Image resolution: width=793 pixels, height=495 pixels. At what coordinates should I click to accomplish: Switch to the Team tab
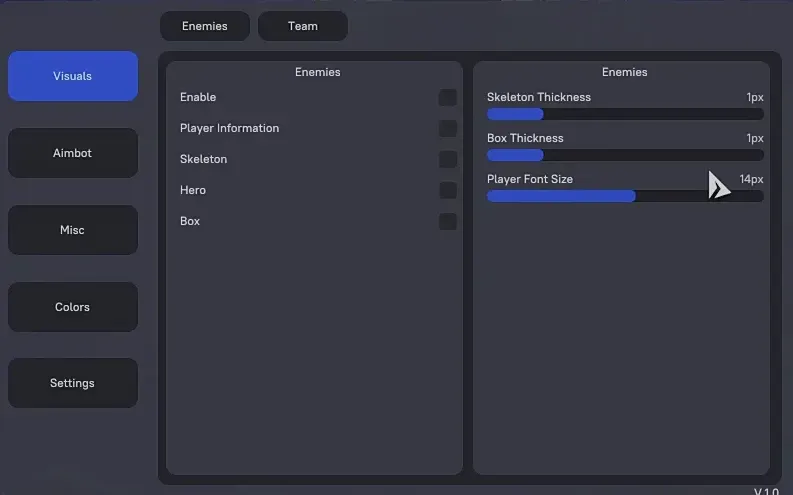(x=302, y=26)
